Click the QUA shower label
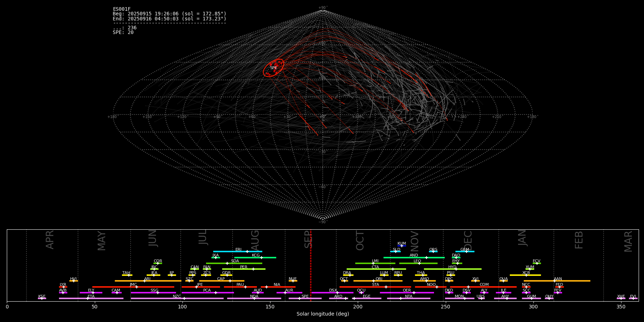This screenshot has width=644, height=322. coord(504,279)
